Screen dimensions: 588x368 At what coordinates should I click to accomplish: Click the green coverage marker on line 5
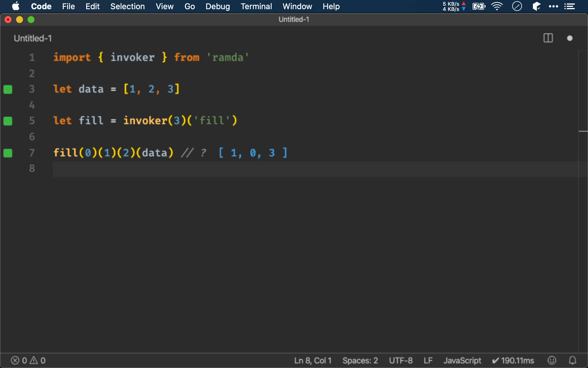coord(8,121)
